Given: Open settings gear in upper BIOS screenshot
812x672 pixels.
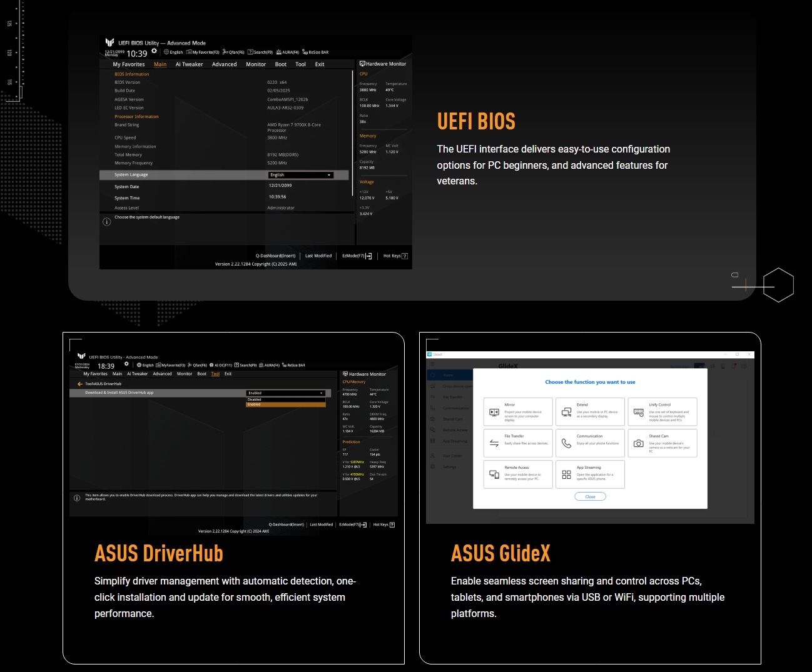Looking at the screenshot, I should click(x=154, y=51).
